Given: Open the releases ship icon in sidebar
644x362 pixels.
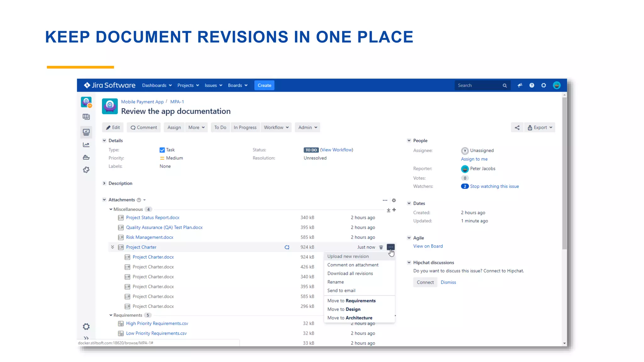Looking at the screenshot, I should click(86, 157).
